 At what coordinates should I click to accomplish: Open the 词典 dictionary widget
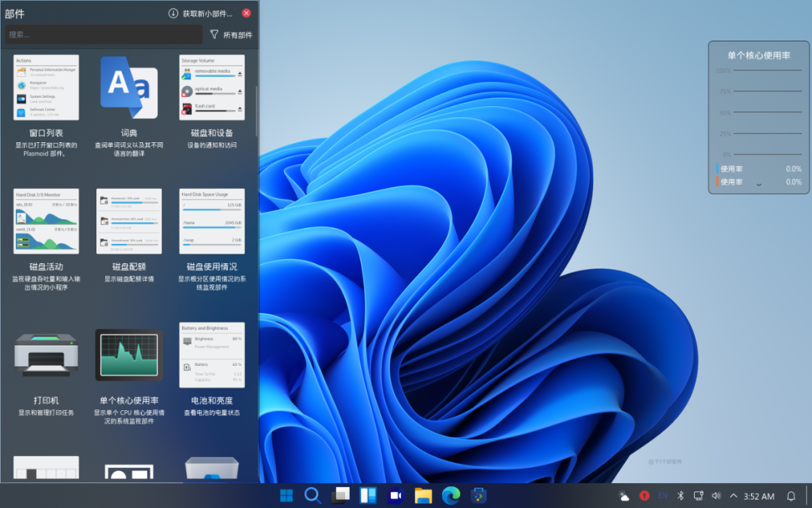pos(129,87)
